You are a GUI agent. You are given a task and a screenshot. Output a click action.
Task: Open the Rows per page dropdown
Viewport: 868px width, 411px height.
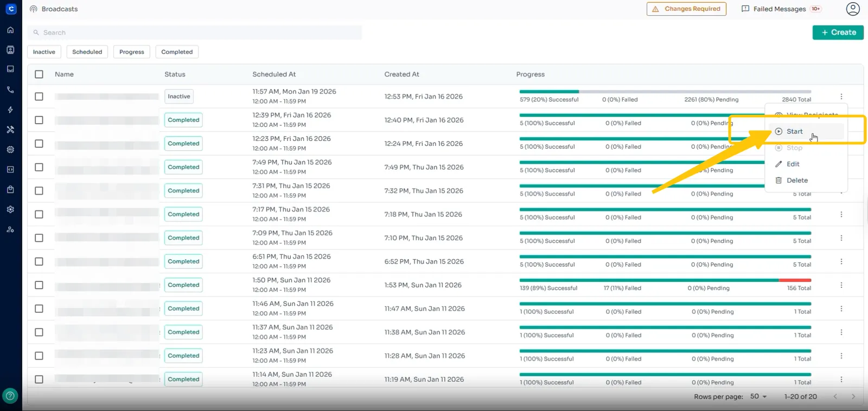click(758, 396)
